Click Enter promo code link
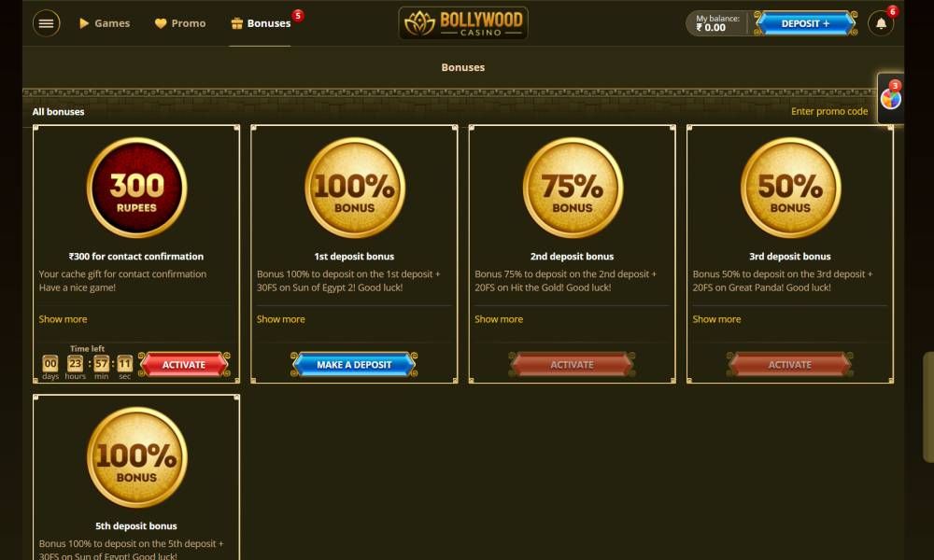 (829, 111)
